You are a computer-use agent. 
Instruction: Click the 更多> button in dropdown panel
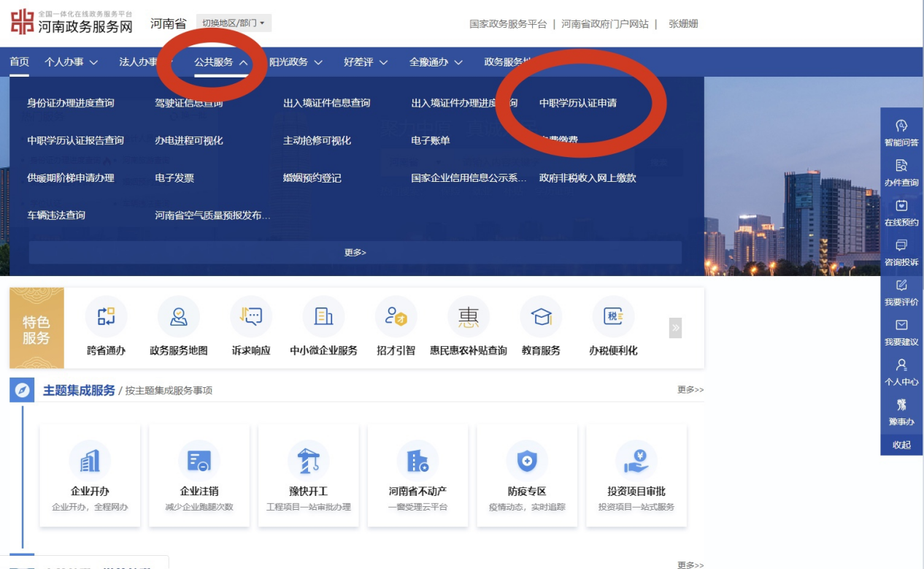coord(355,253)
